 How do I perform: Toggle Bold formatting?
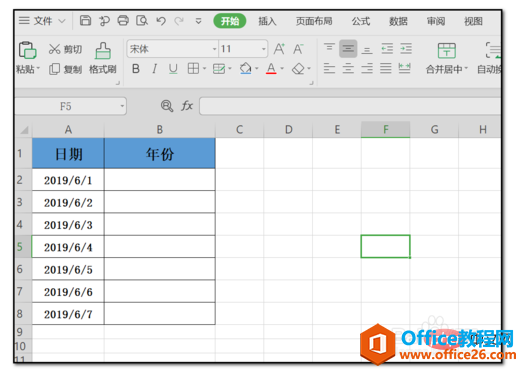pos(136,69)
